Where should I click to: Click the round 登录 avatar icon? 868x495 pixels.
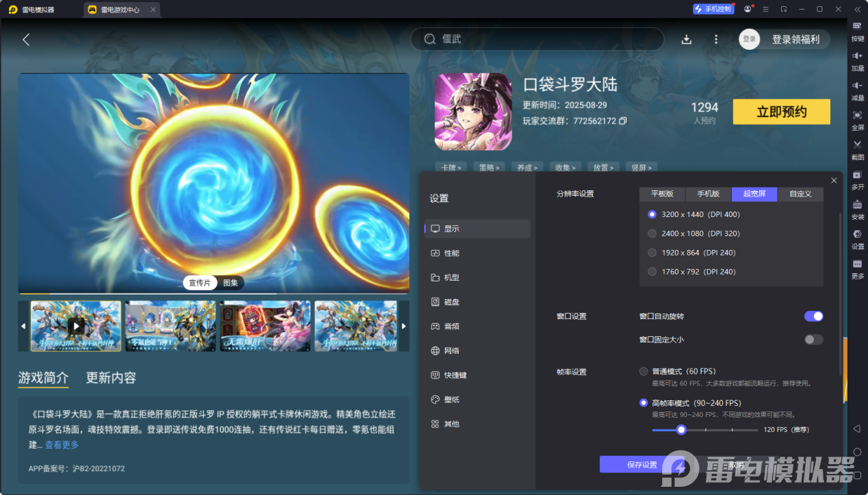pos(750,39)
